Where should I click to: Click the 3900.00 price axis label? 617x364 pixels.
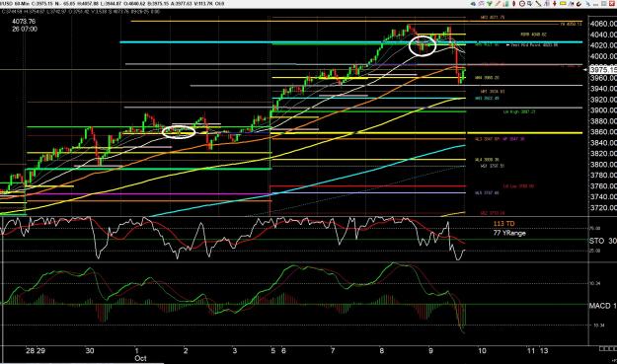click(x=603, y=110)
